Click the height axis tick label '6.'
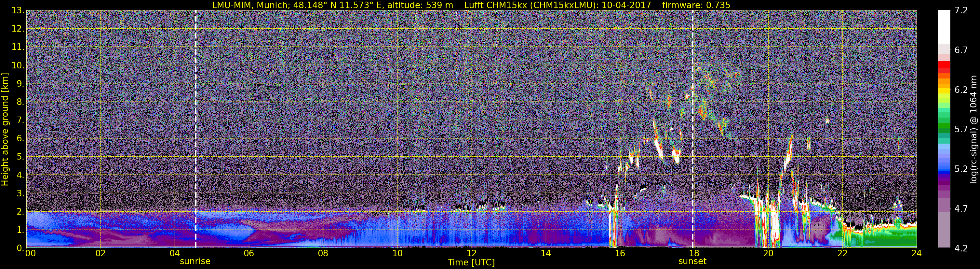This screenshot has height=269, width=980. tap(20, 139)
